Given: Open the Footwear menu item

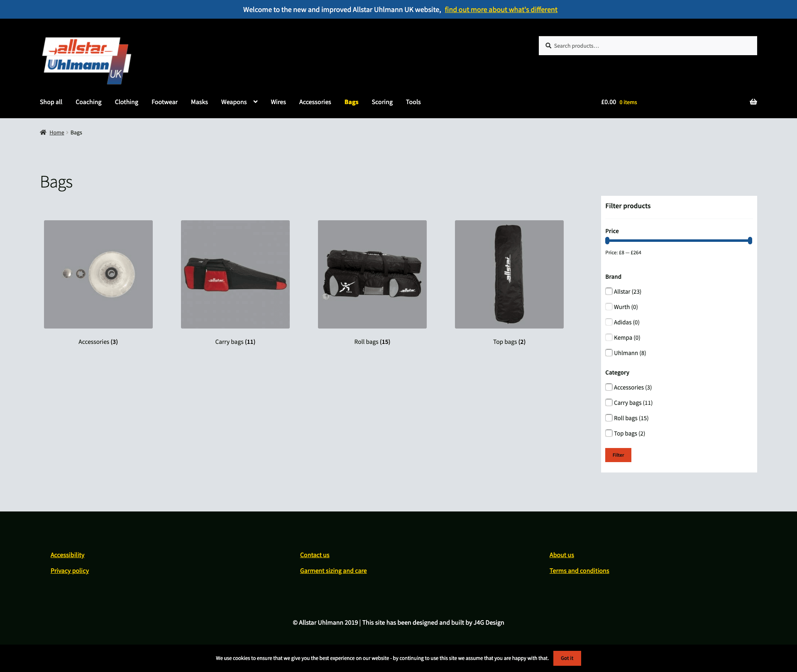Looking at the screenshot, I should [164, 102].
